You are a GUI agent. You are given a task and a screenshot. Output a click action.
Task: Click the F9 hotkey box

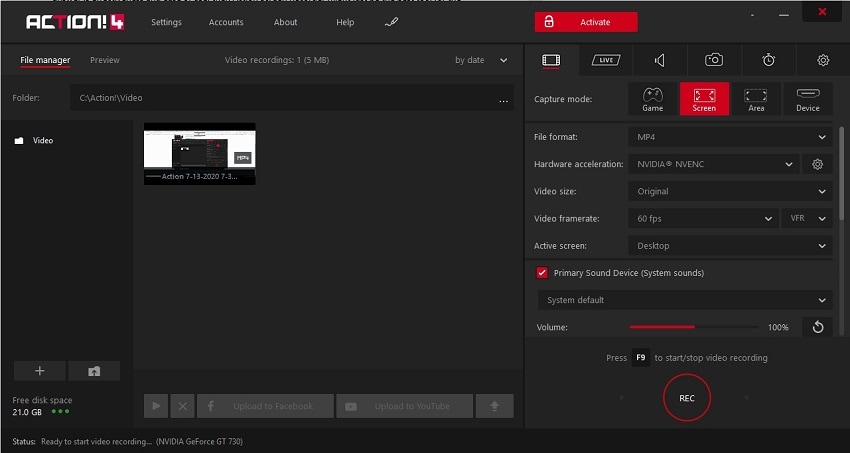pyautogui.click(x=641, y=358)
